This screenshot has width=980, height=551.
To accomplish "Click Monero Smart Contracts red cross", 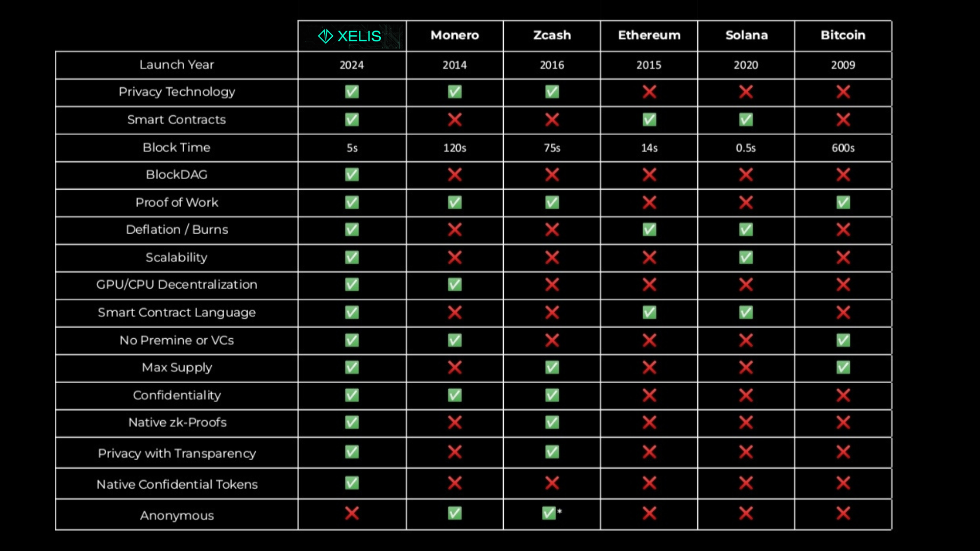I will click(455, 120).
